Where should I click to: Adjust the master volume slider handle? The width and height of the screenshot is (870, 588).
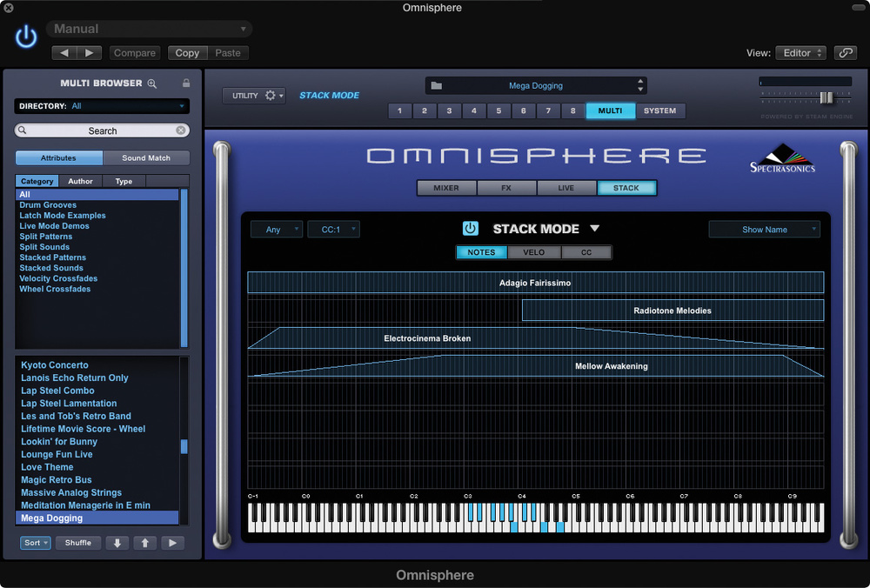click(x=826, y=98)
